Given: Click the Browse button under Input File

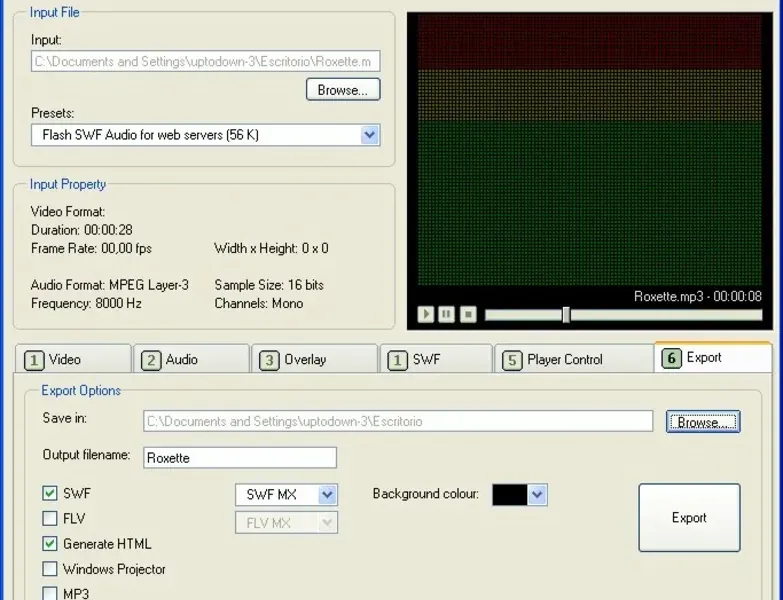Looking at the screenshot, I should (343, 89).
